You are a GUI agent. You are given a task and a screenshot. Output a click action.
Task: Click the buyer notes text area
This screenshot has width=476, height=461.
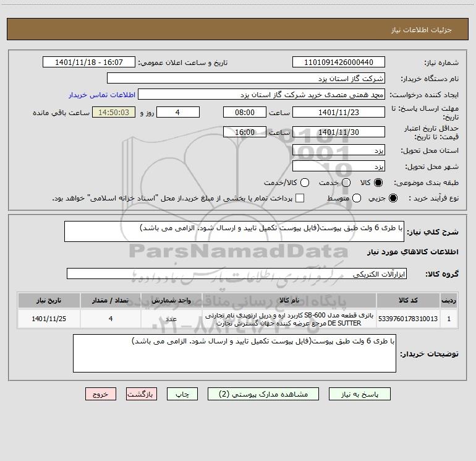point(234,353)
